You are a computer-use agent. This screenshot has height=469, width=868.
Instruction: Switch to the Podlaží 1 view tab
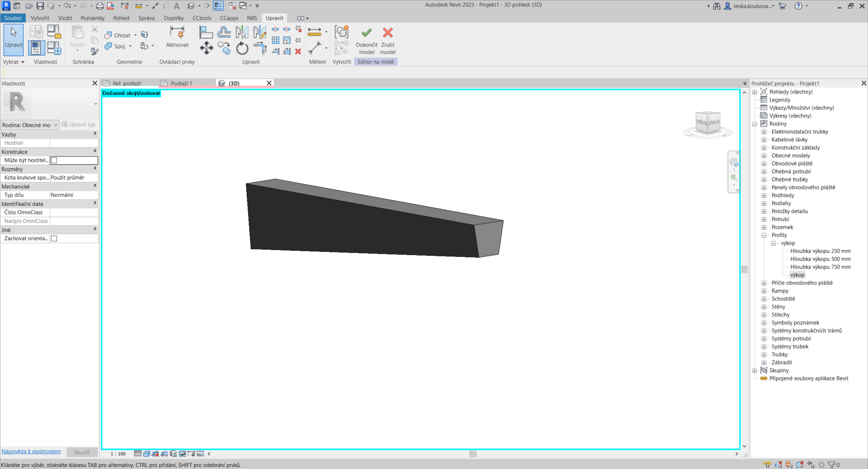pyautogui.click(x=181, y=84)
